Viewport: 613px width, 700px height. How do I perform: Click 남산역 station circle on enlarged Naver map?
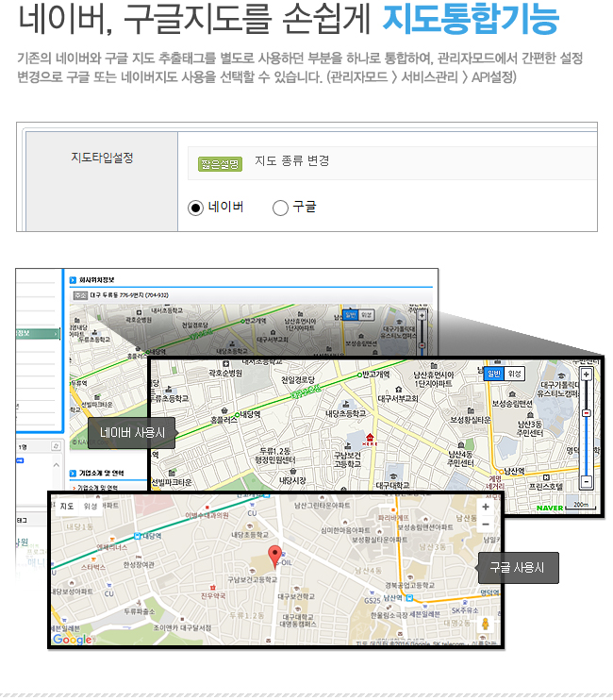pos(501,472)
